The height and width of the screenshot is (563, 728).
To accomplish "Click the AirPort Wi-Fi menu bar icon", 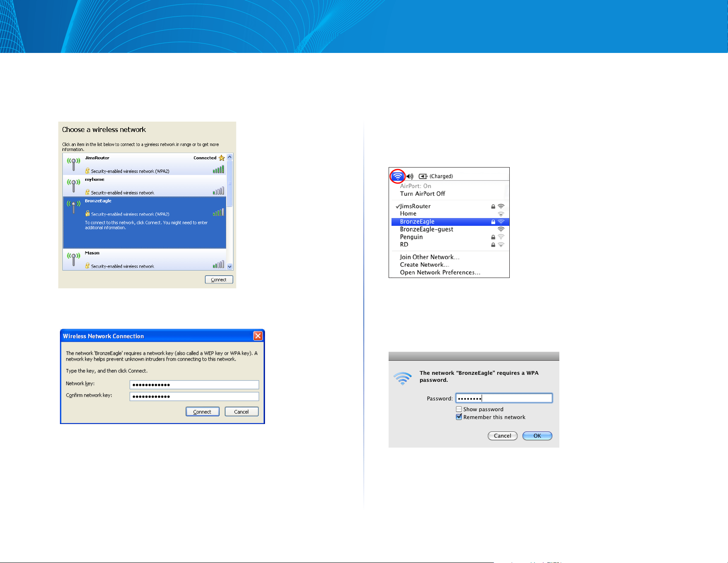I will pos(397,176).
